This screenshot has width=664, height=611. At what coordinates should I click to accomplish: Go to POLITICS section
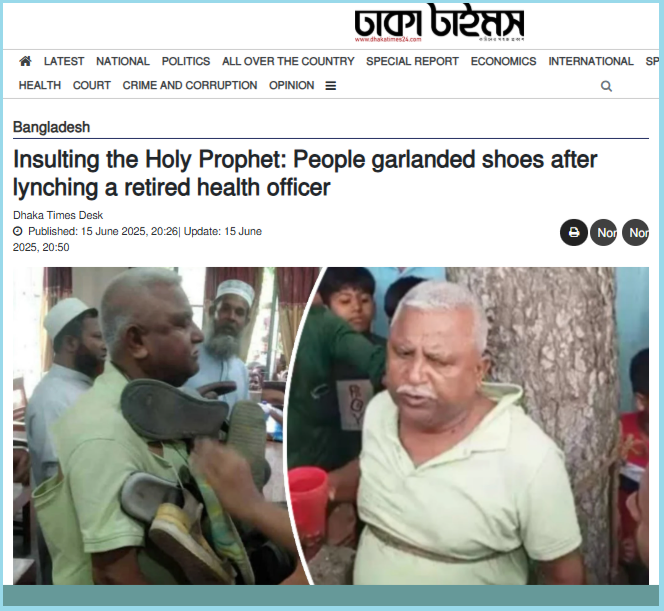point(186,61)
